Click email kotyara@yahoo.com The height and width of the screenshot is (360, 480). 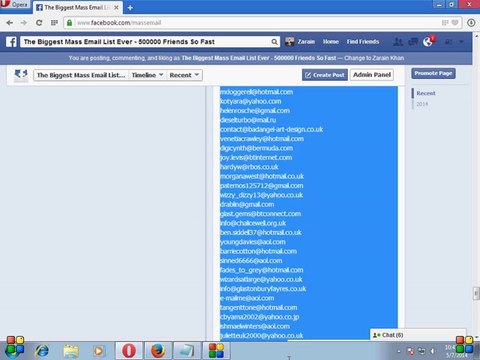coord(251,101)
